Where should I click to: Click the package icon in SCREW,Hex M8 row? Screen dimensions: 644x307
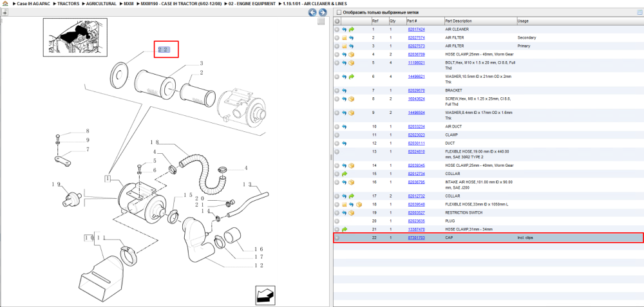(x=352, y=99)
